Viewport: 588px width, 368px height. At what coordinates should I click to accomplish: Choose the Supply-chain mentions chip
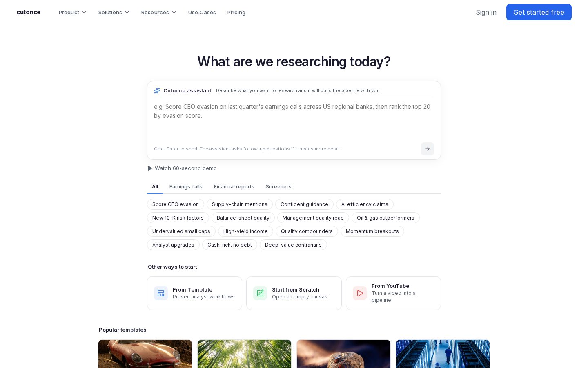click(240, 204)
